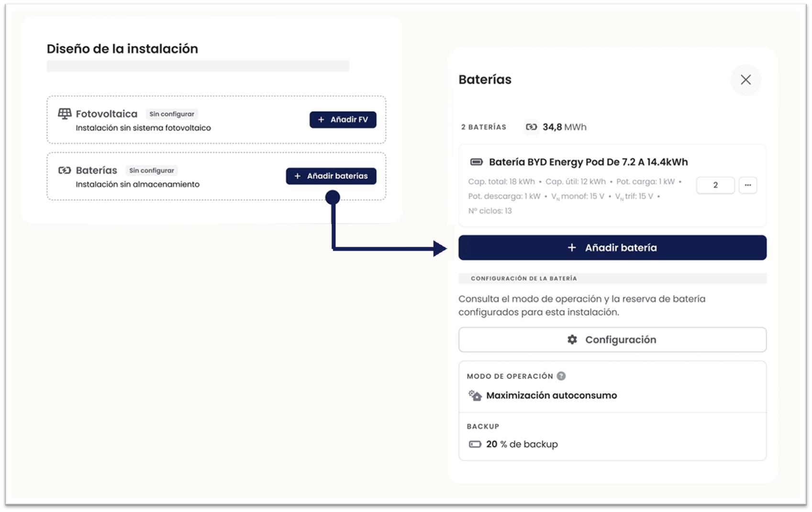This screenshot has height=512, width=812.
Task: Click the gear icon in Configuración button
Action: coord(572,340)
